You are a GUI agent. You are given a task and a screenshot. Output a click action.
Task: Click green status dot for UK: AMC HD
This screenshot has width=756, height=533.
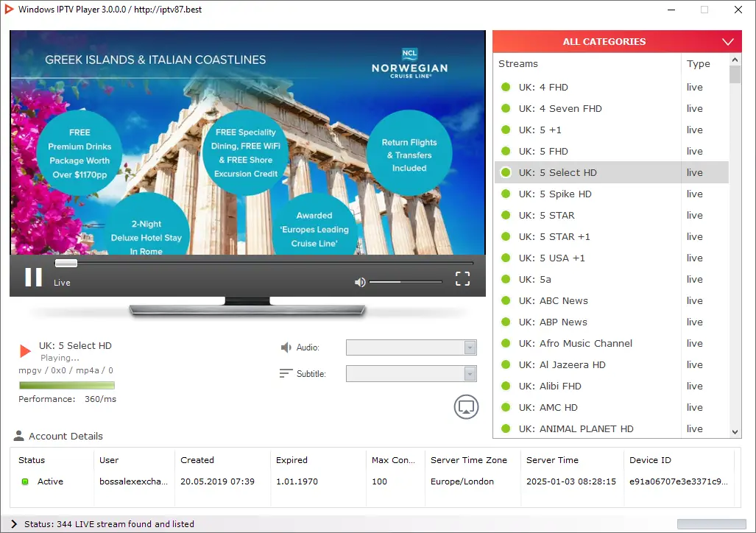pyautogui.click(x=506, y=407)
